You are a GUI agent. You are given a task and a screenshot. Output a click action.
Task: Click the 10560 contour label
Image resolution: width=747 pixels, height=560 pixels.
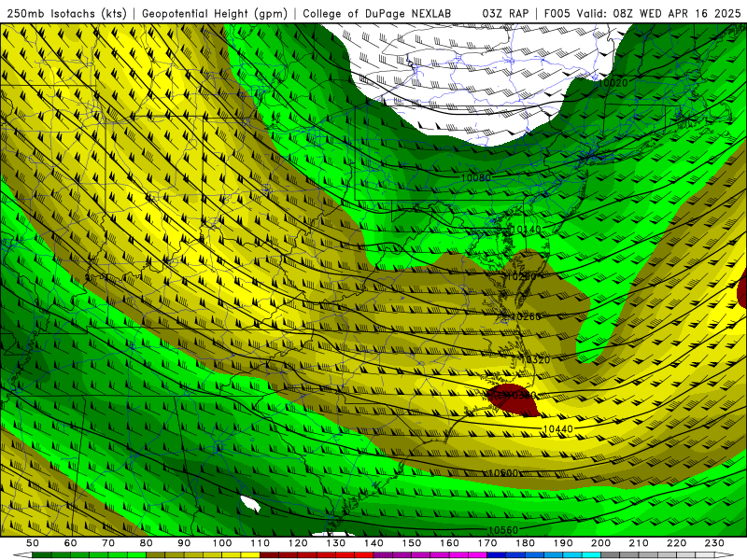(503, 530)
